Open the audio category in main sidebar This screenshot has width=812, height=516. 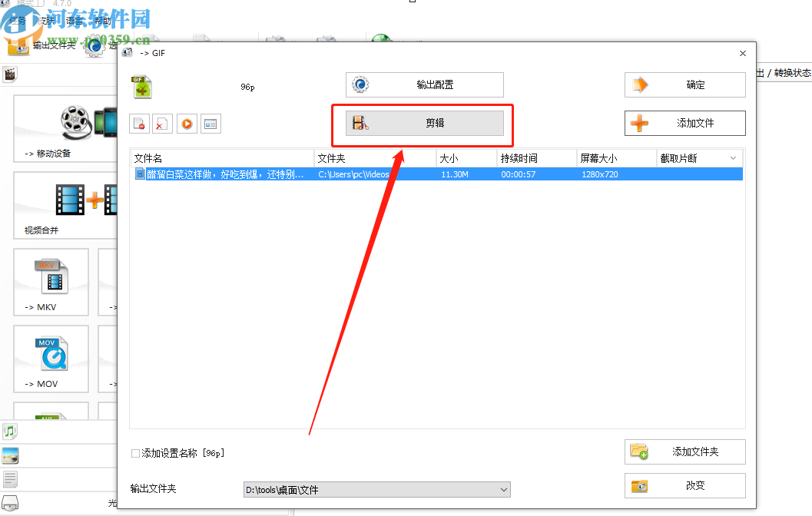(10, 431)
